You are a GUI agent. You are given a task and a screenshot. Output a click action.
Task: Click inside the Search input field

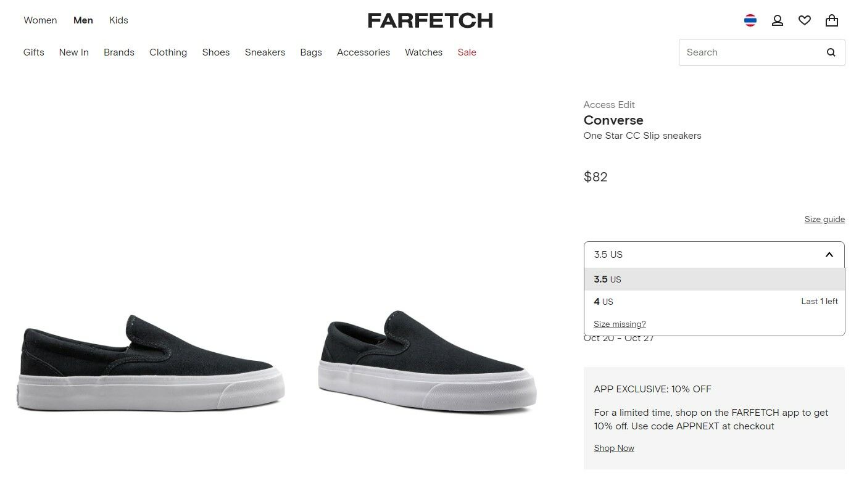point(741,52)
